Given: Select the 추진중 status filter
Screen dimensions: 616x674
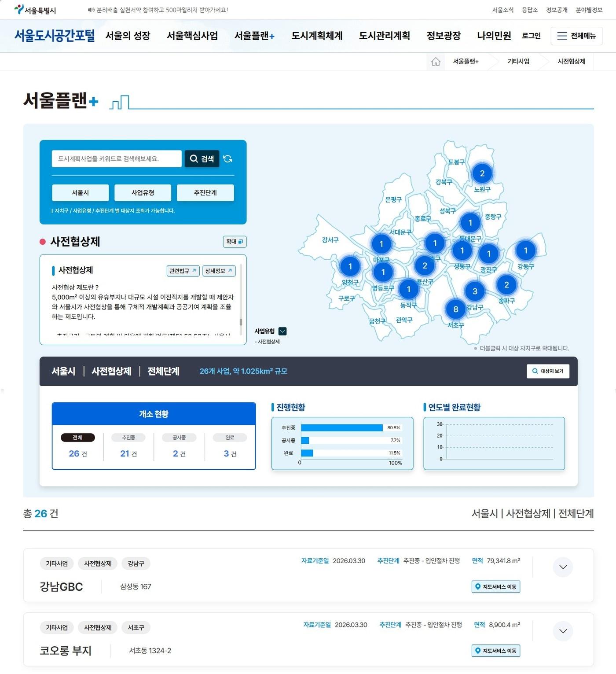Looking at the screenshot, I should tap(128, 438).
